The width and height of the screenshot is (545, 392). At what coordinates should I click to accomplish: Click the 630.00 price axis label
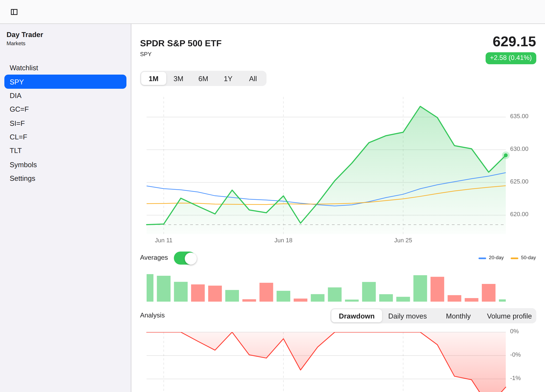point(519,149)
